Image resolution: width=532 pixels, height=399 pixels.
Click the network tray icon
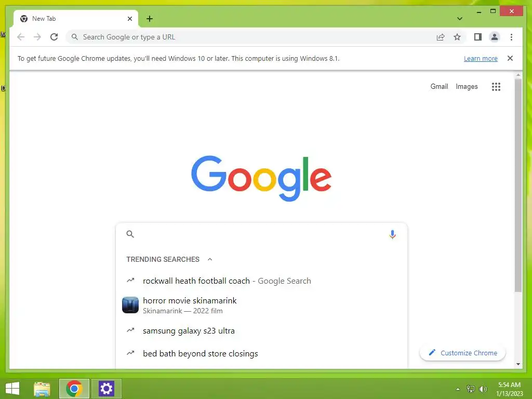point(471,389)
